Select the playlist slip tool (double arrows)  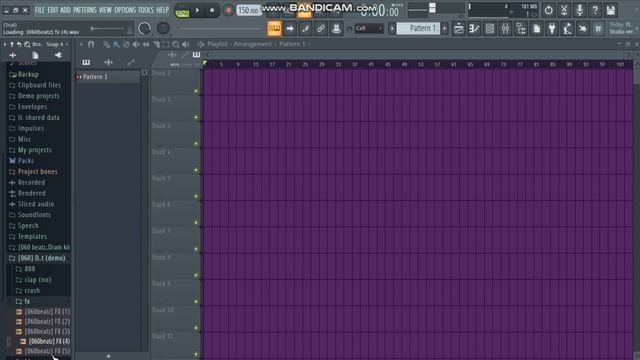click(146, 44)
